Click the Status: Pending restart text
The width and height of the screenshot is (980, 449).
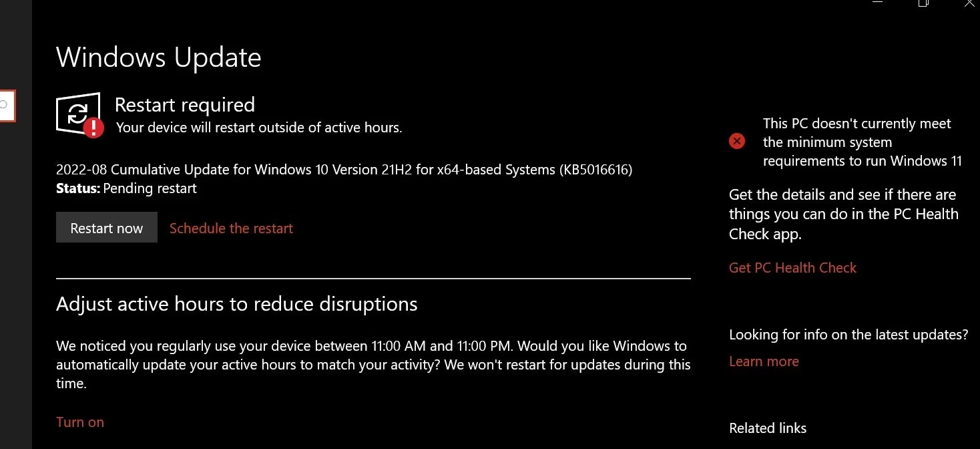point(126,188)
